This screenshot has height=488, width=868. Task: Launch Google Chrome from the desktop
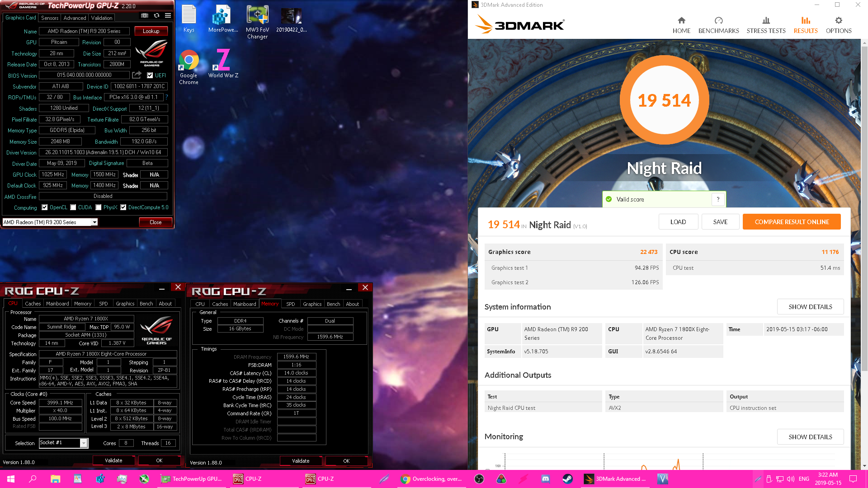(189, 67)
